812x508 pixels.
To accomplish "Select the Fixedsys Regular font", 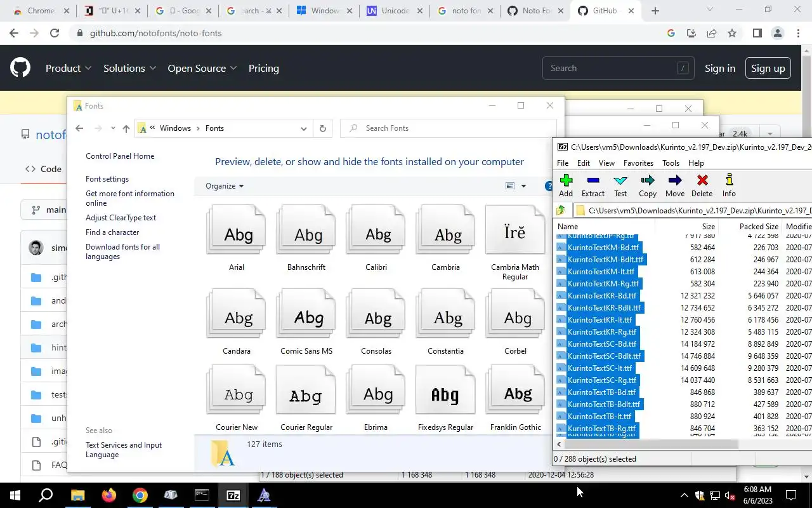I will pyautogui.click(x=445, y=391).
